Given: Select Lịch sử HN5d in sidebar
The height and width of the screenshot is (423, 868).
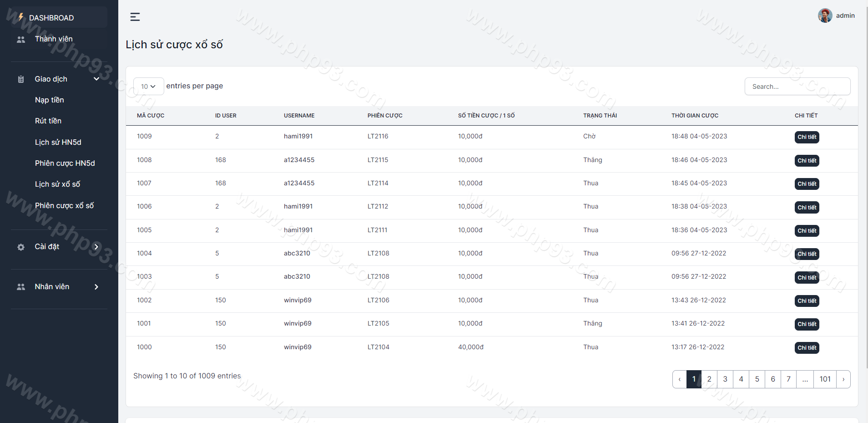Looking at the screenshot, I should [58, 143].
